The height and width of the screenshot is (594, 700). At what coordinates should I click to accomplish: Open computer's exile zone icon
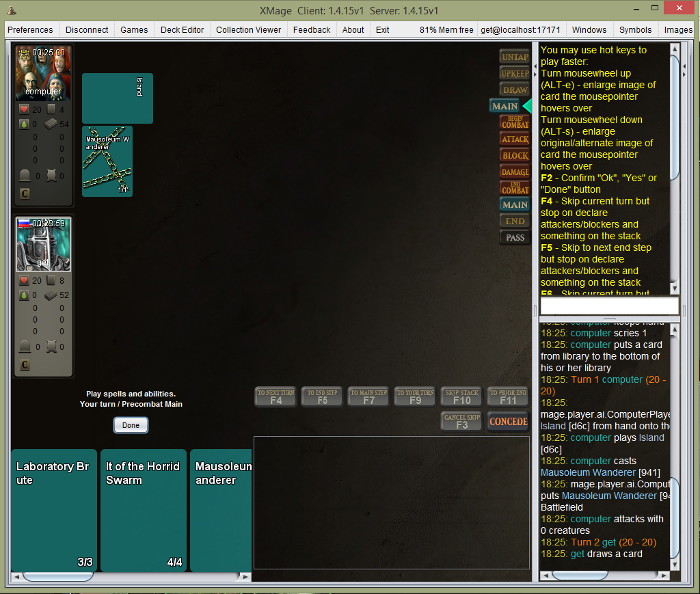tap(52, 176)
